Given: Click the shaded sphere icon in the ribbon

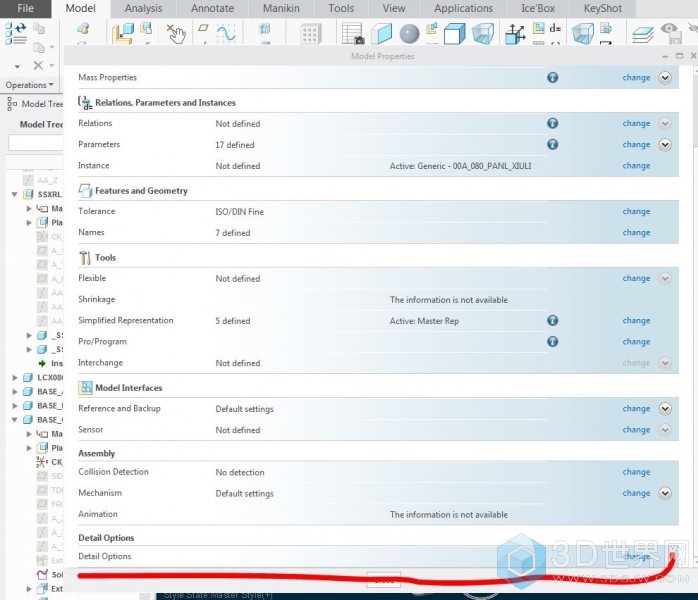Looking at the screenshot, I should pyautogui.click(x=409, y=35).
